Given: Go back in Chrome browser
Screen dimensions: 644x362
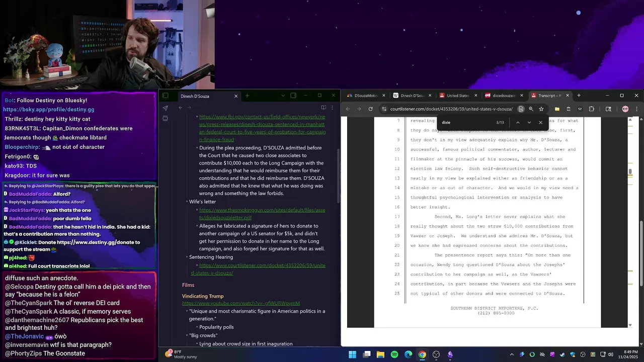Looking at the screenshot, I should [348, 109].
